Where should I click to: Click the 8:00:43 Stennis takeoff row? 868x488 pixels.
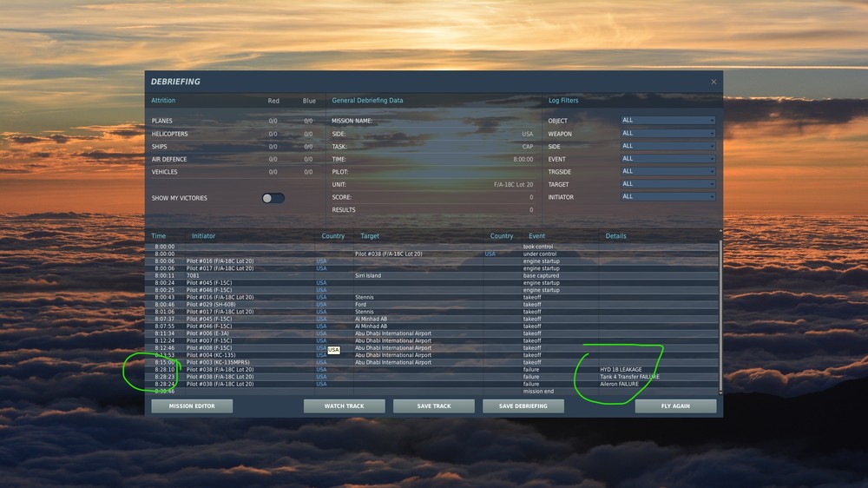pyautogui.click(x=433, y=297)
